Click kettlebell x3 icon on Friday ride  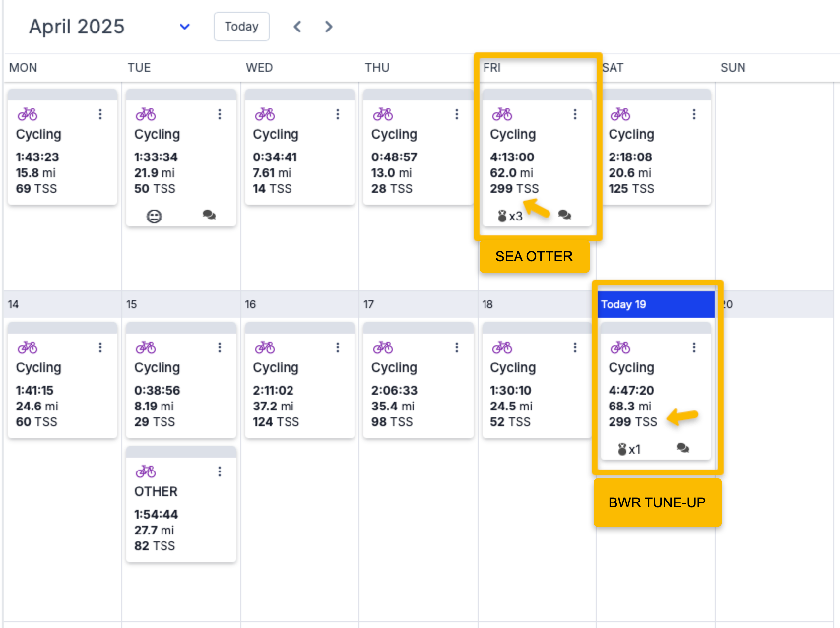point(510,216)
